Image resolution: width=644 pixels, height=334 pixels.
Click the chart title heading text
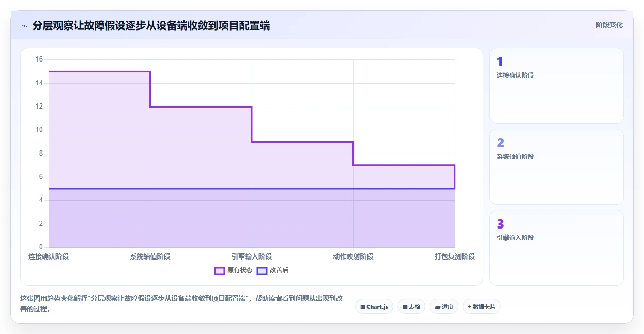tap(151, 25)
